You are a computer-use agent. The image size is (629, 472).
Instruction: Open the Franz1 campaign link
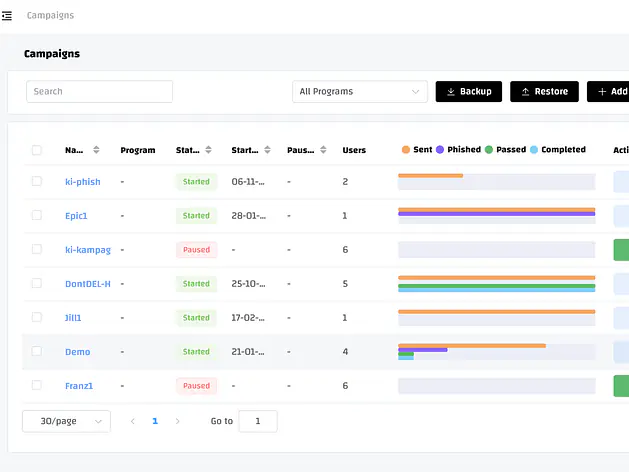79,385
